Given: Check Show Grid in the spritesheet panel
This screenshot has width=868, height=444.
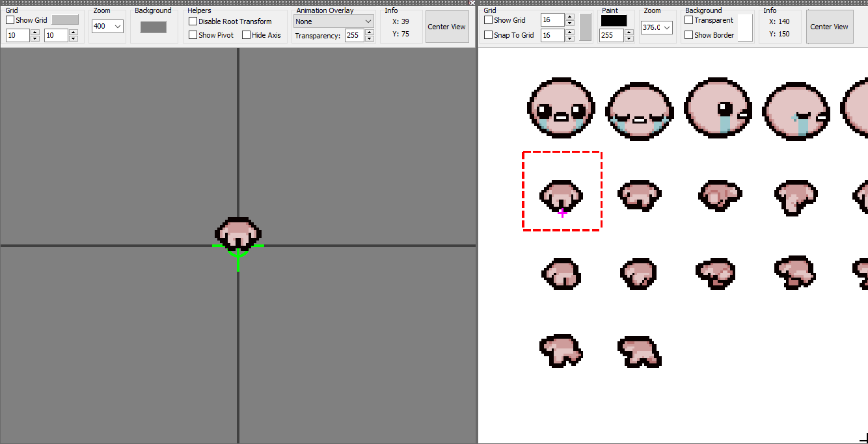Looking at the screenshot, I should (x=488, y=20).
